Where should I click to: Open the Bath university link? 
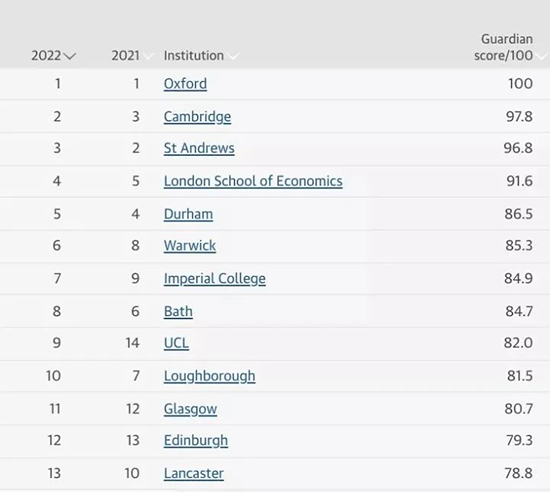coord(178,311)
